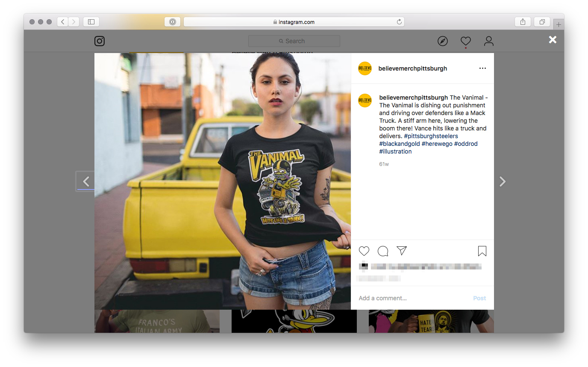Open activity feed heart icon in header
The height and width of the screenshot is (367, 588).
pyautogui.click(x=466, y=41)
